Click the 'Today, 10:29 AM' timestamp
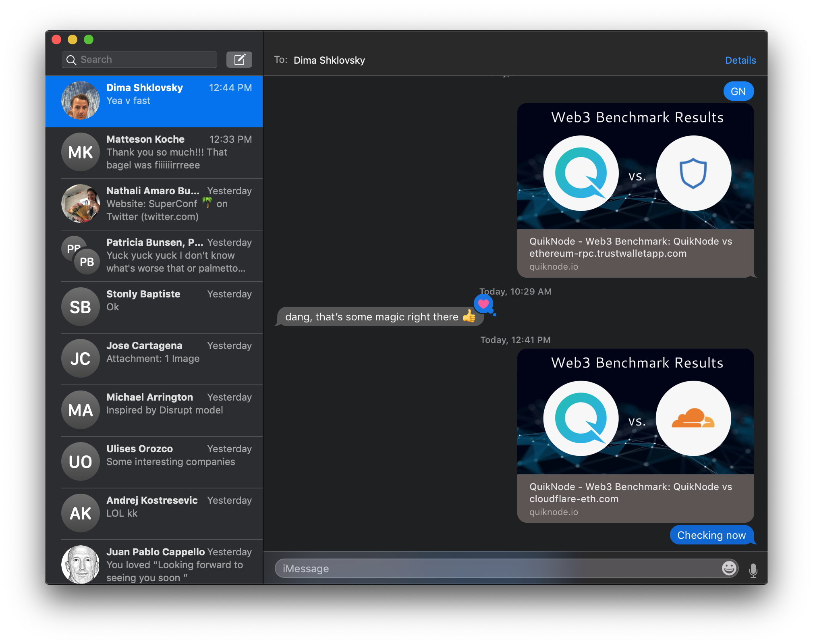This screenshot has width=813, height=644. pos(515,291)
